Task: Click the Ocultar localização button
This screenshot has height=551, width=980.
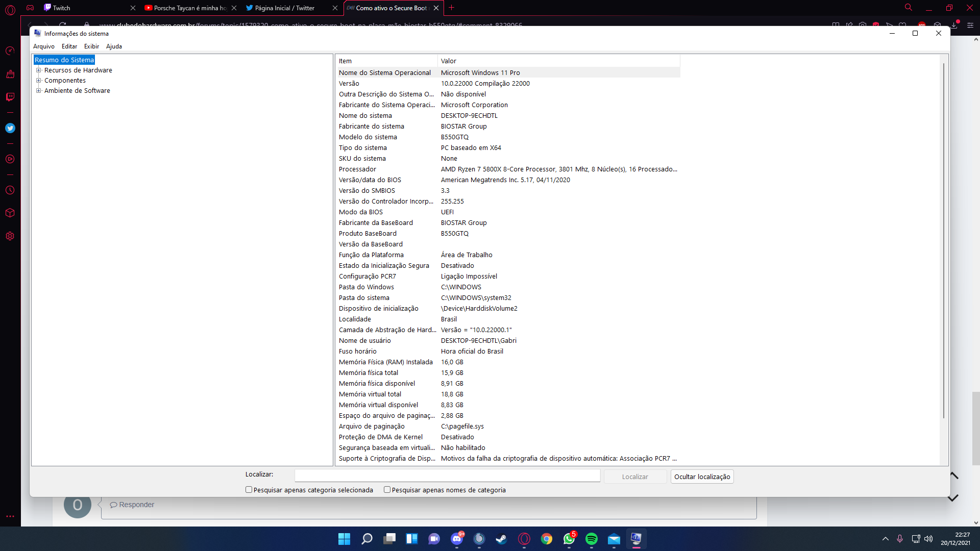Action: point(702,477)
